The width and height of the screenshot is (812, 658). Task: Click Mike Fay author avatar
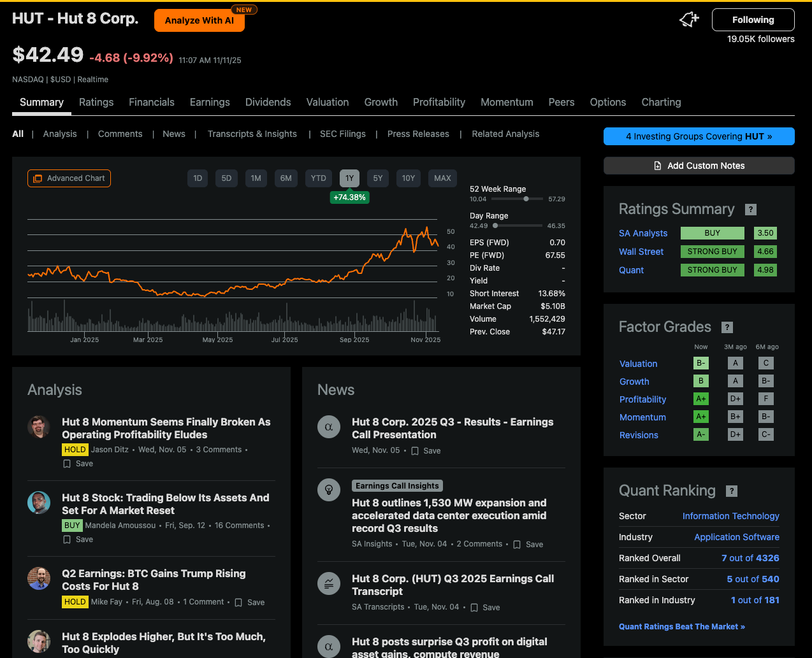39,578
